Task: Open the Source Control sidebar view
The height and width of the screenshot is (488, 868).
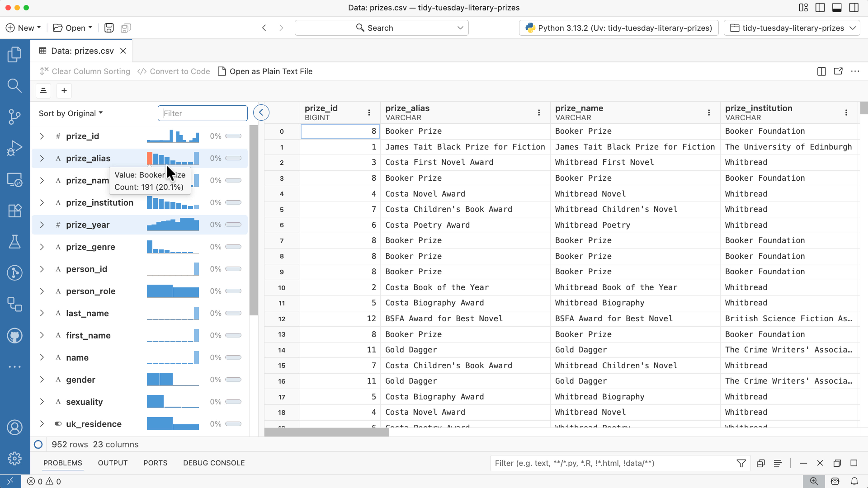Action: coord(14,117)
